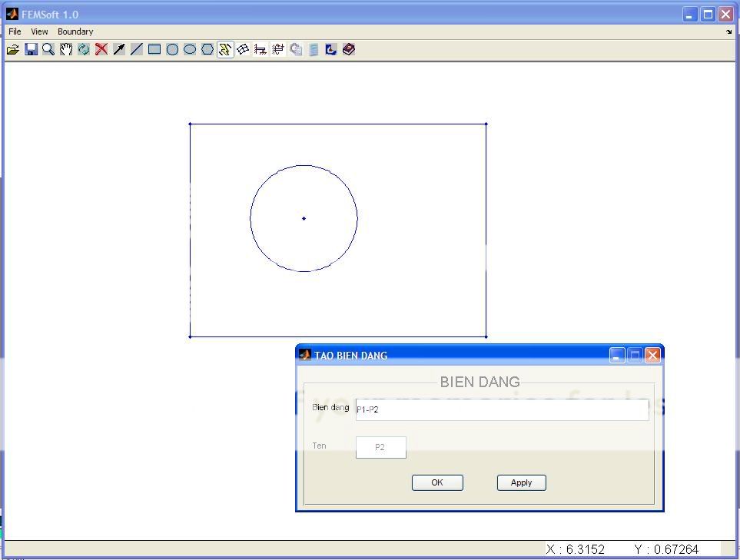The width and height of the screenshot is (740, 560).
Task: Select the magnifier zoom tool
Action: click(x=48, y=50)
